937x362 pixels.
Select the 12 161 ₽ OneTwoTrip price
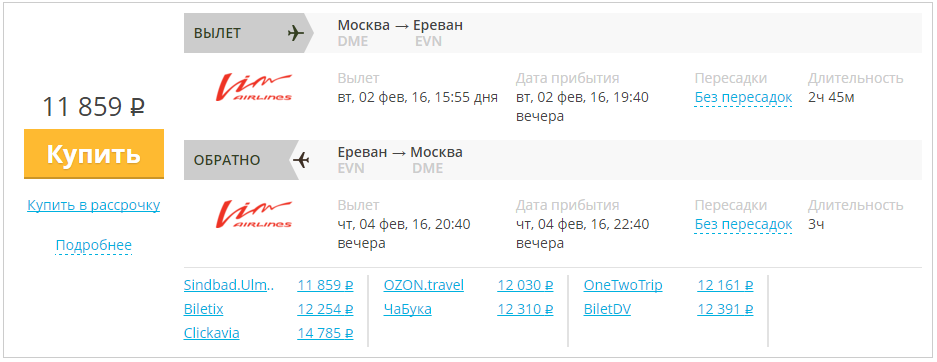coord(725,286)
